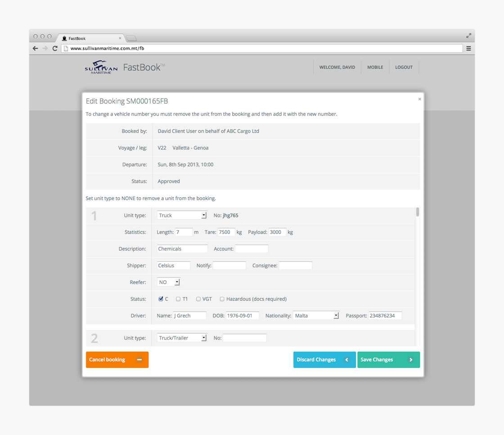
Task: Enable the T1 status checkbox
Action: pos(178,299)
